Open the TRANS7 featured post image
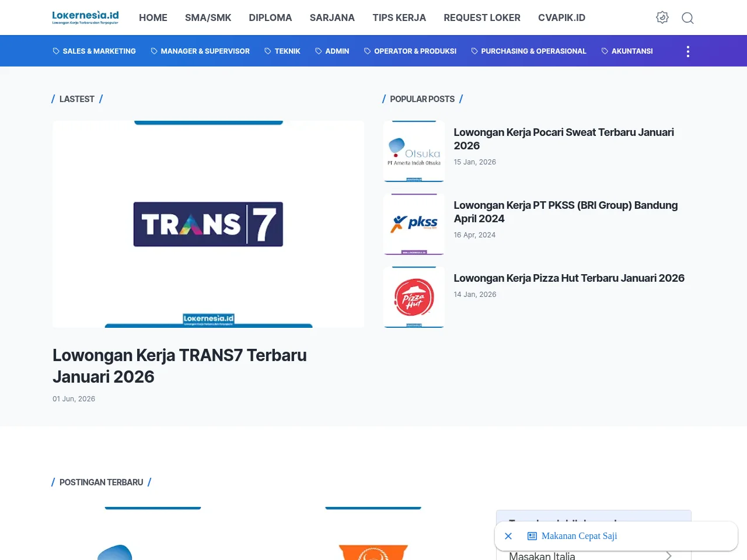This screenshot has width=747, height=560. click(x=208, y=225)
